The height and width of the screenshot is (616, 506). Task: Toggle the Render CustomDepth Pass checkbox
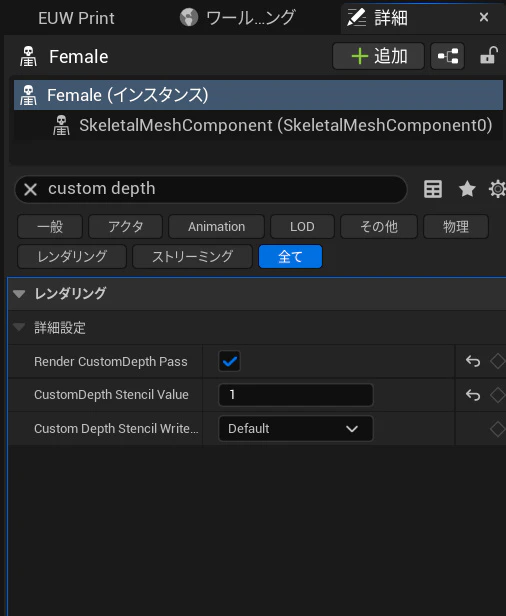pyautogui.click(x=229, y=361)
